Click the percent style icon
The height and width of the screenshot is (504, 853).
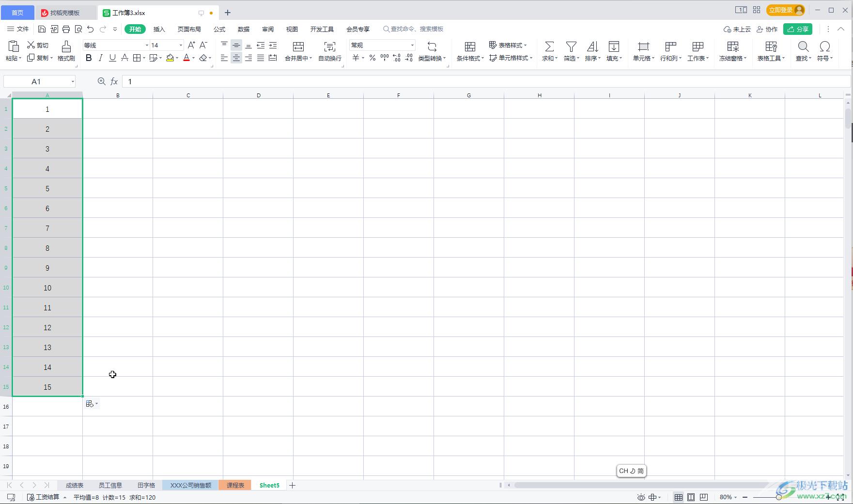click(x=372, y=58)
